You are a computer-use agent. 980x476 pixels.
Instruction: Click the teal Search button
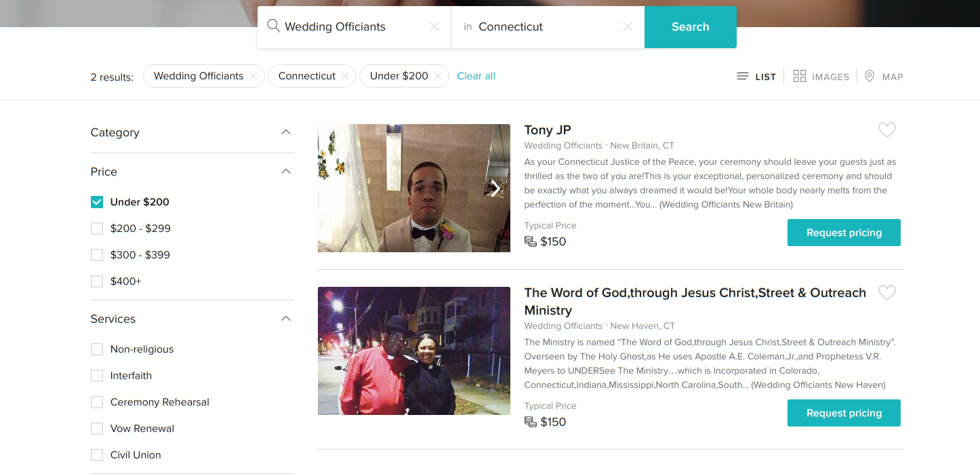pyautogui.click(x=690, y=27)
